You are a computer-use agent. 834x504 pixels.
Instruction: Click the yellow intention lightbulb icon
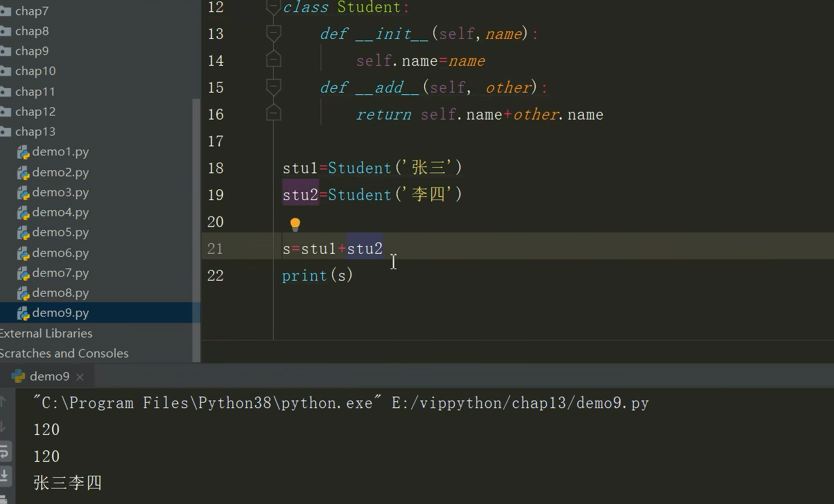pyautogui.click(x=295, y=224)
